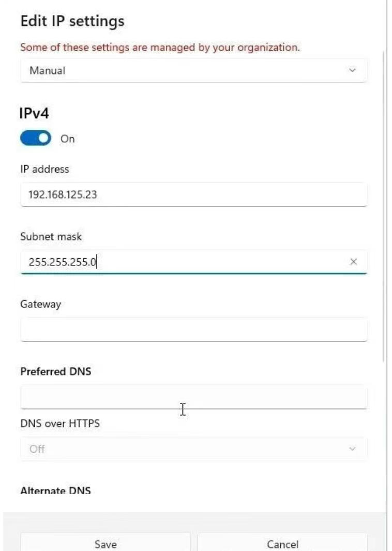Screen dimensions: 392x551
Task: Click the Preferred DNS text box
Action: point(193,397)
